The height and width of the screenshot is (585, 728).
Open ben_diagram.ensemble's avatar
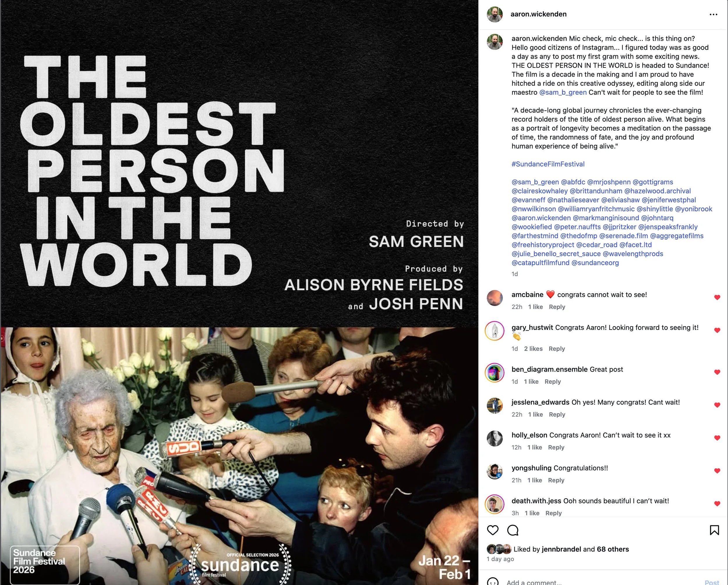tap(495, 373)
